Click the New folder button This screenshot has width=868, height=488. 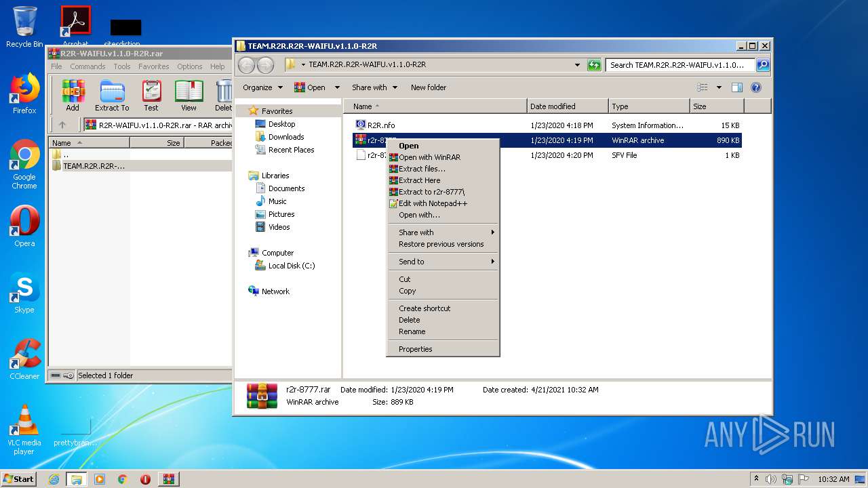[x=429, y=87]
